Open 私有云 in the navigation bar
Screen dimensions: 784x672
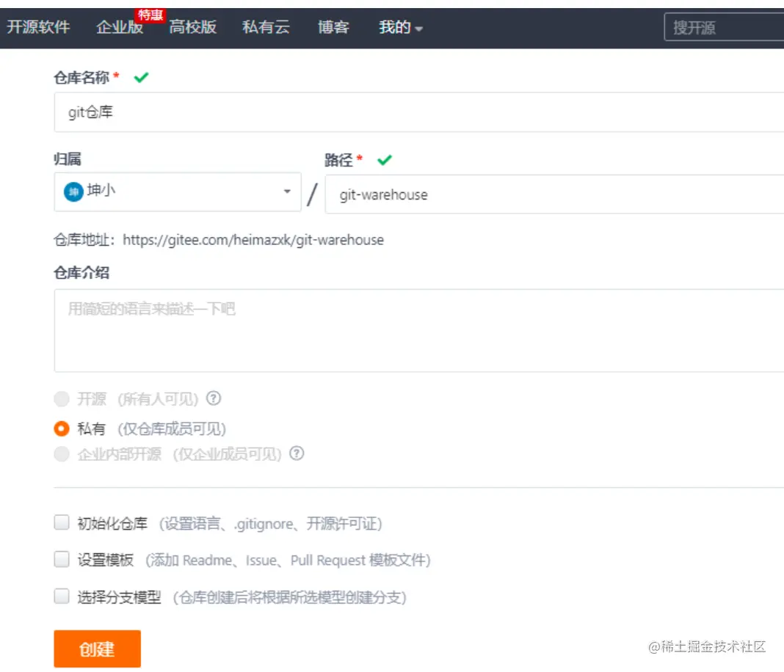coord(266,27)
